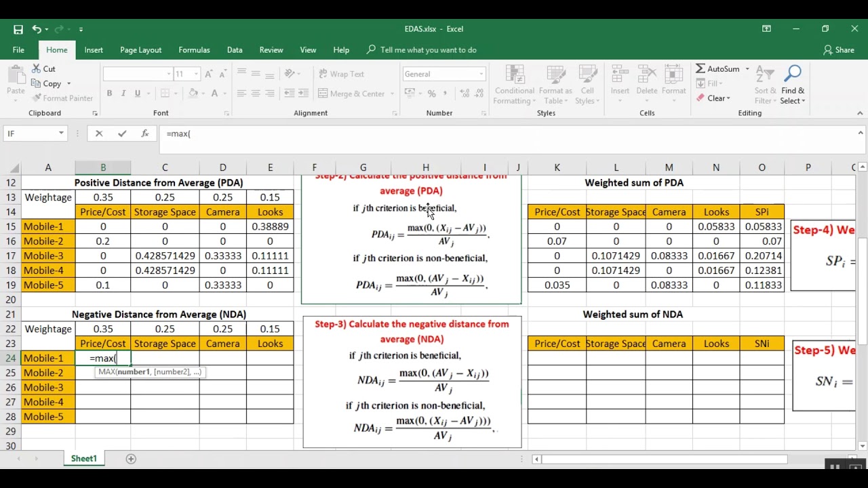Click the Percent Style icon
Screen dimensions: 868x488
(431, 94)
